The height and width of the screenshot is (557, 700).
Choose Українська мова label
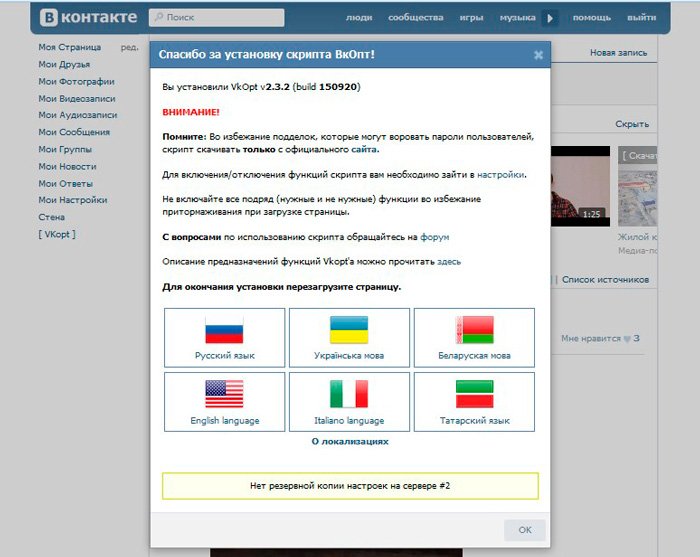pyautogui.click(x=349, y=356)
